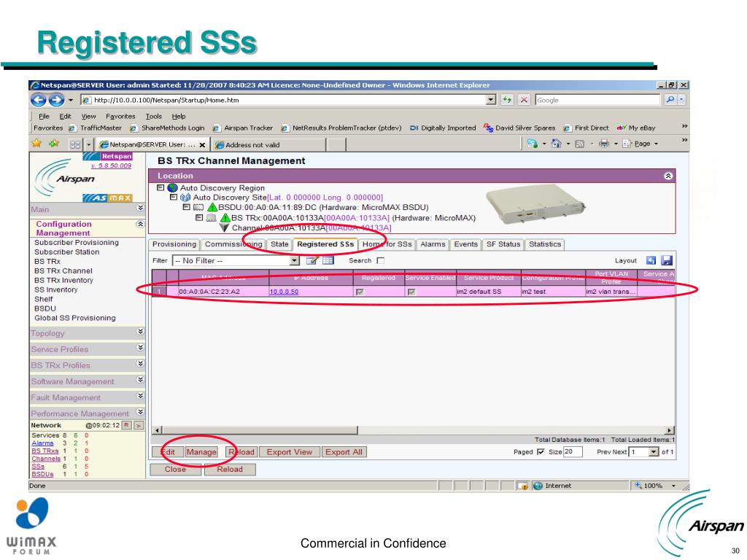Click the warning triangle icon next to BSDU
This screenshot has width=747, height=560.
point(212,207)
